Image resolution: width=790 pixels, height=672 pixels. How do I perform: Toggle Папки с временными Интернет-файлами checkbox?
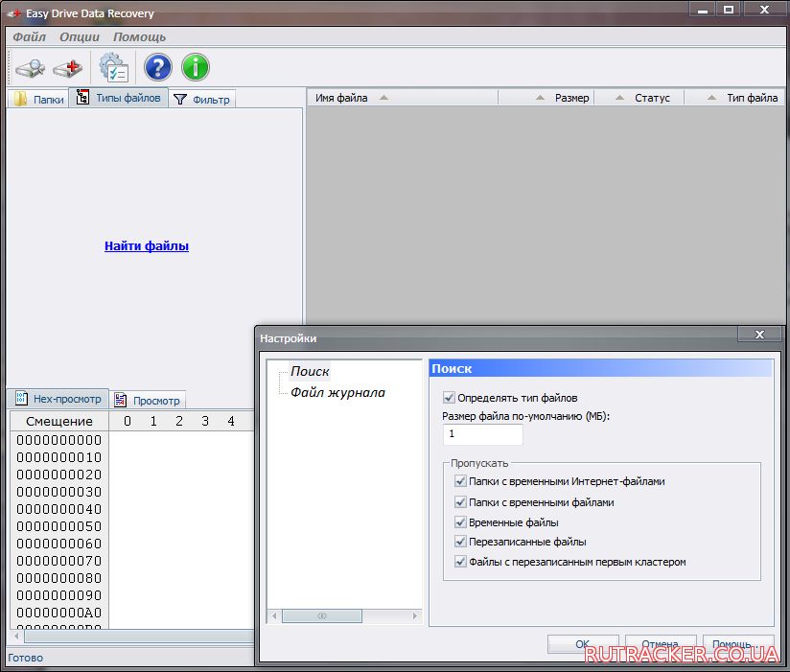460,481
